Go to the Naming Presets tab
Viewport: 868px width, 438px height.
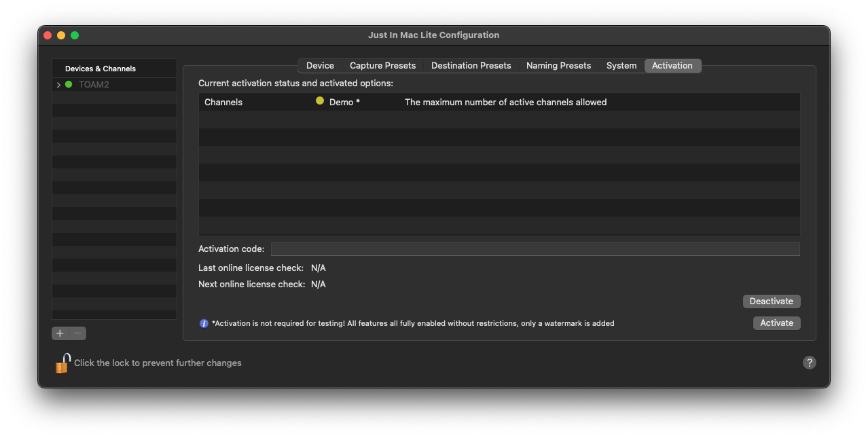pyautogui.click(x=558, y=66)
